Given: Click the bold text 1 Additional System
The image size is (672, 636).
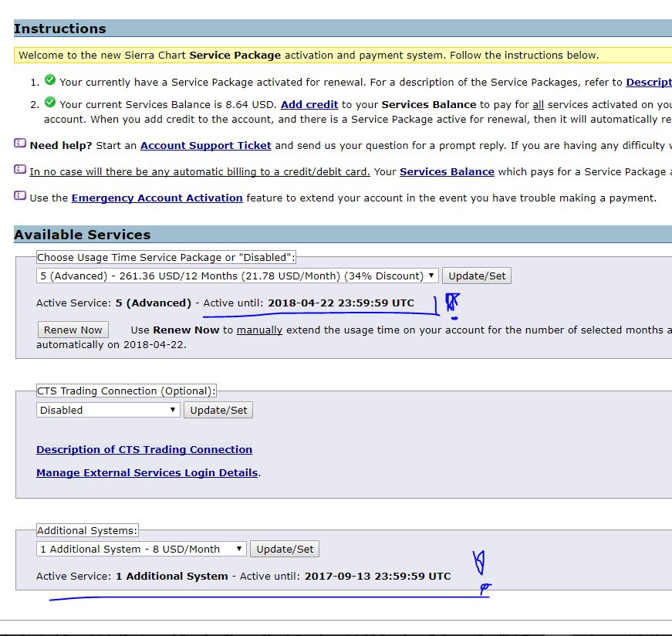Looking at the screenshot, I should click(x=172, y=576).
